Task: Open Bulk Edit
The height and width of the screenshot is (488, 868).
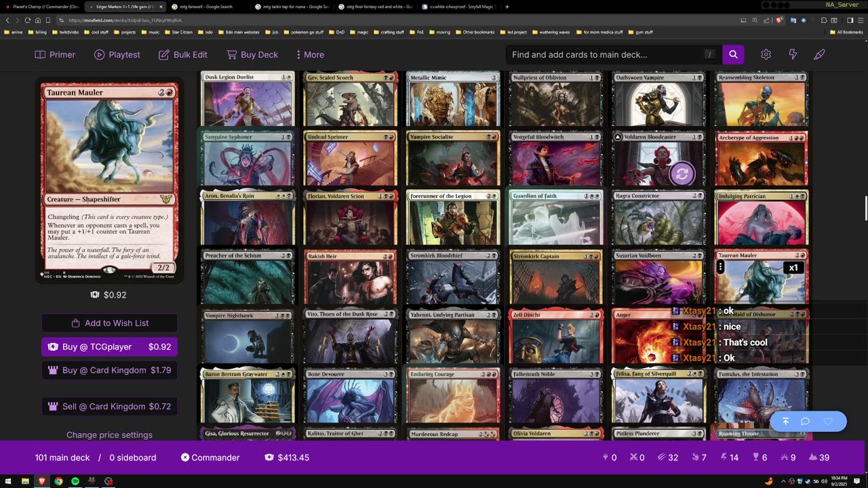Action: point(183,54)
